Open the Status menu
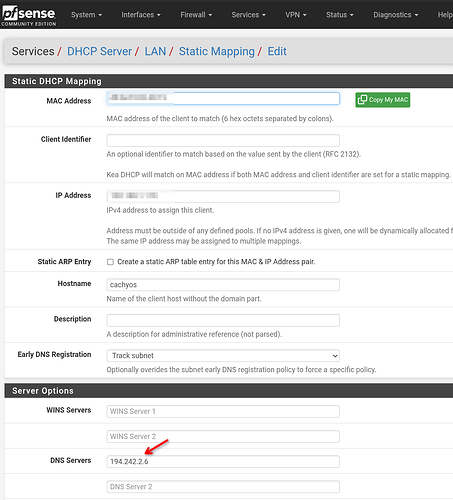Image resolution: width=453 pixels, height=500 pixels. [x=340, y=15]
